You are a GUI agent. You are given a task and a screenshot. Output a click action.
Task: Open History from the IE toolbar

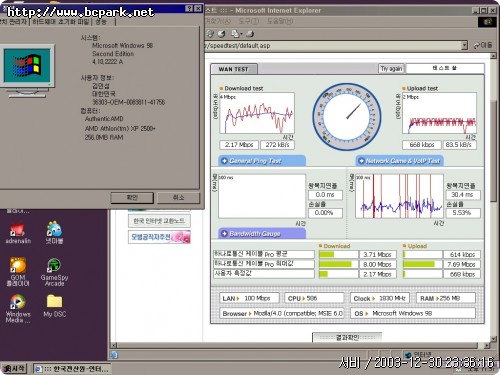coord(221,34)
